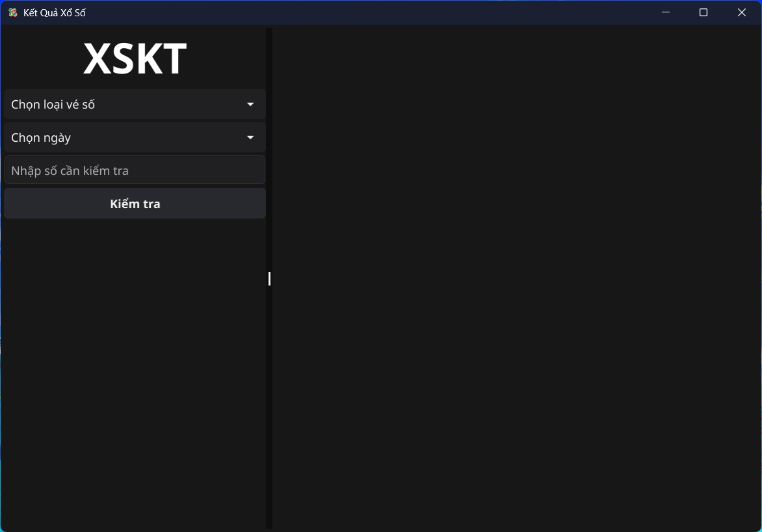This screenshot has height=532, width=762.
Task: Click the "Kết Quả Xổ Số" title bar text
Action: [x=55, y=12]
